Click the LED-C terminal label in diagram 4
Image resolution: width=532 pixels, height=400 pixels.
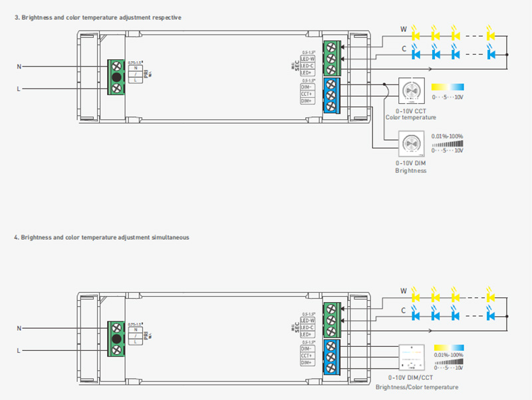(307, 327)
